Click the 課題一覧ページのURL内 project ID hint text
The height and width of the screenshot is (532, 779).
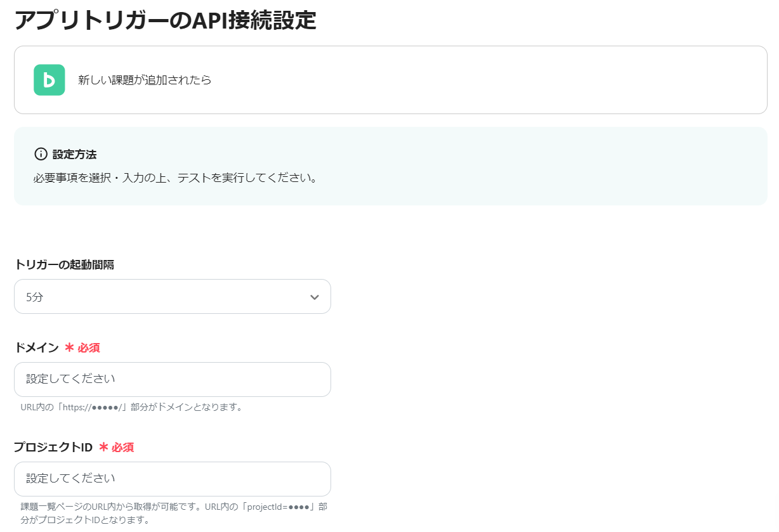(x=174, y=514)
